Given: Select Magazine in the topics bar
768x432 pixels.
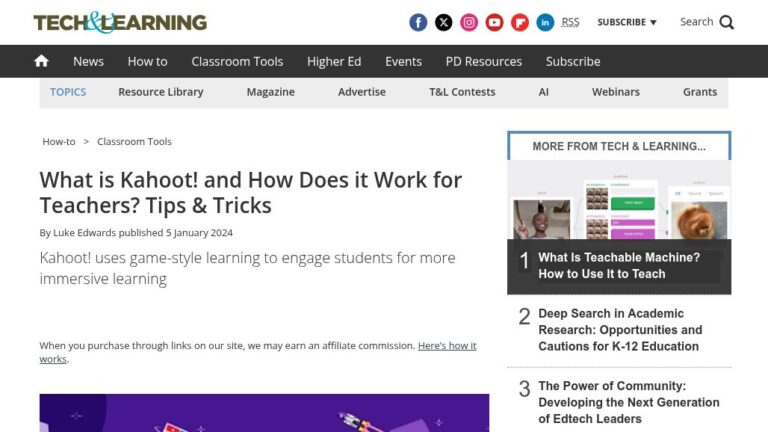Looking at the screenshot, I should 270,92.
